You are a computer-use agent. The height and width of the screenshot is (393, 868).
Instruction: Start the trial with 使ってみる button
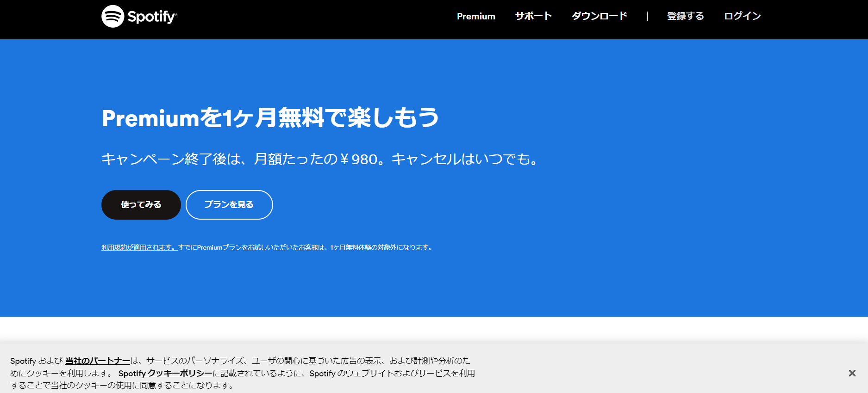141,205
